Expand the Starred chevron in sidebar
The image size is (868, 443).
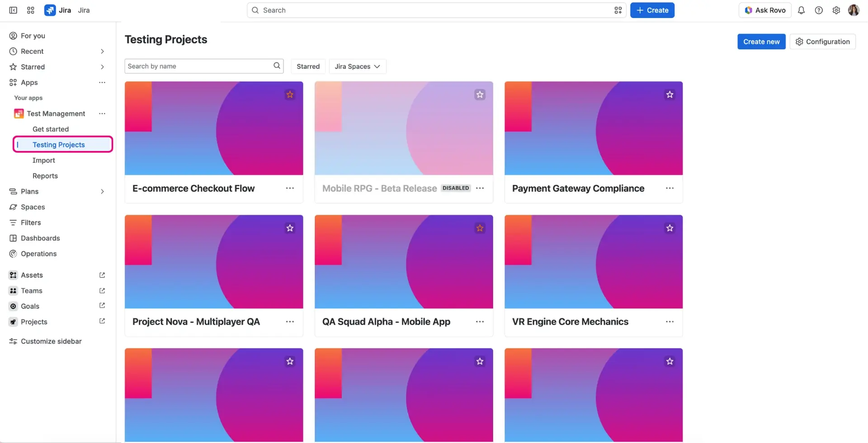(102, 67)
